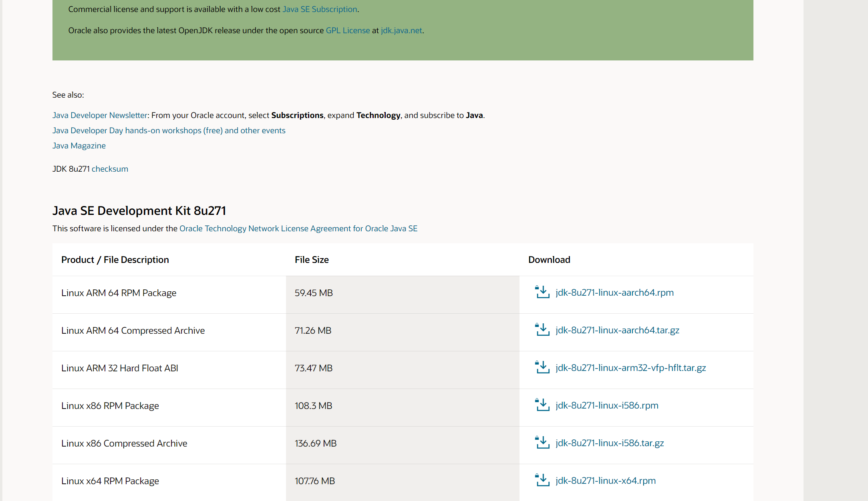868x501 pixels.
Task: Open the Java SE Subscription link
Action: [x=320, y=9]
